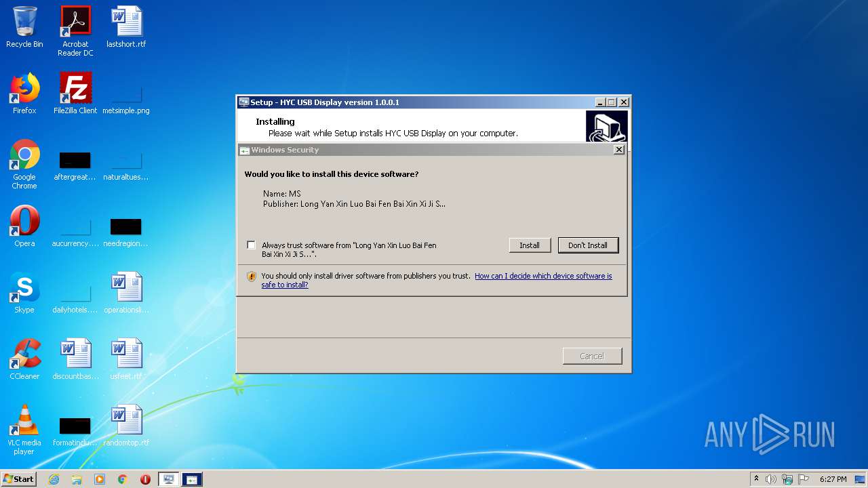868x488 pixels.
Task: Open Internet Explorer from the taskbar
Action: point(54,479)
